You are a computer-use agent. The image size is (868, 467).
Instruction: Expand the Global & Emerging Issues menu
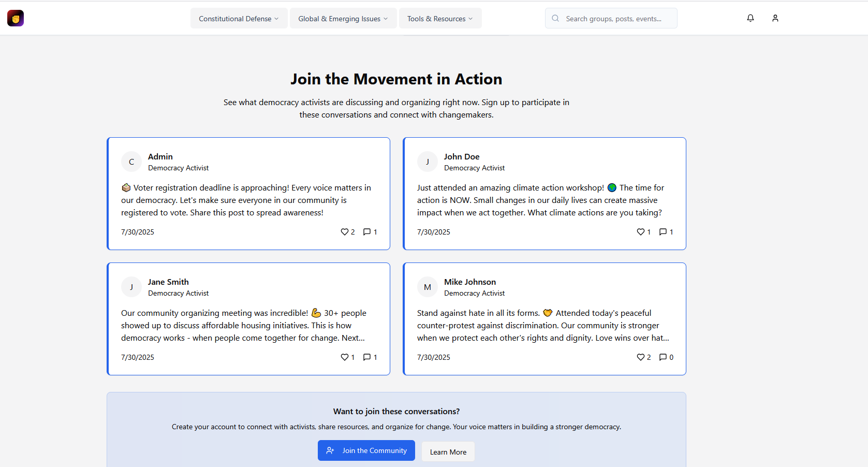coord(343,19)
